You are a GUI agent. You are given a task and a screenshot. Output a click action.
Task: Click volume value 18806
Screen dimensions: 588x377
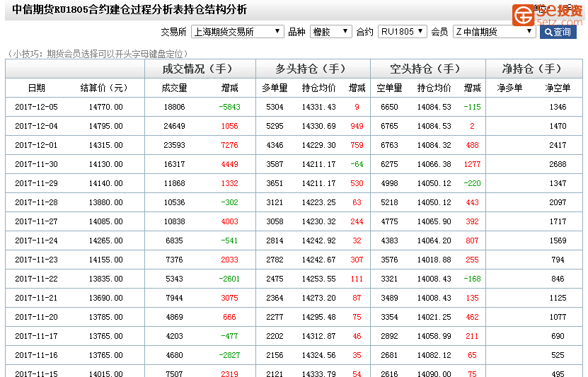(x=174, y=108)
